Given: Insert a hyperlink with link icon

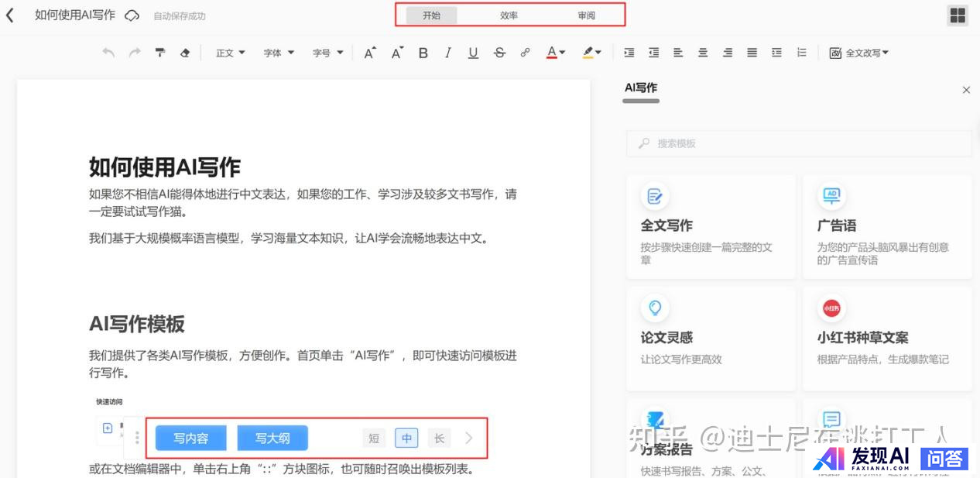Looking at the screenshot, I should tap(525, 53).
